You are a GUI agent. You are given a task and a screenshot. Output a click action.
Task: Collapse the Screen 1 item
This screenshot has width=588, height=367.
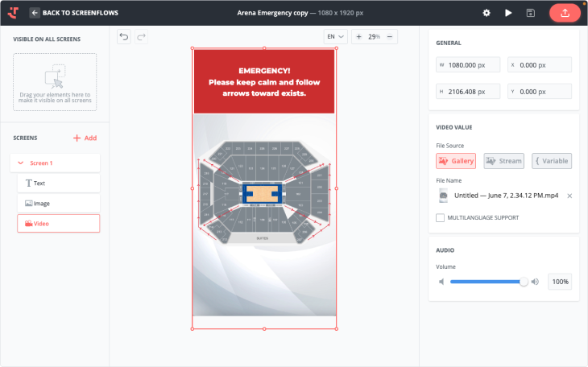point(21,163)
